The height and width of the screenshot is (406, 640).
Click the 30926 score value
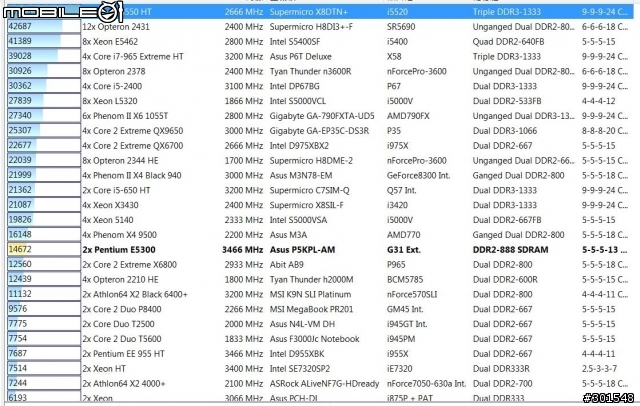point(20,71)
